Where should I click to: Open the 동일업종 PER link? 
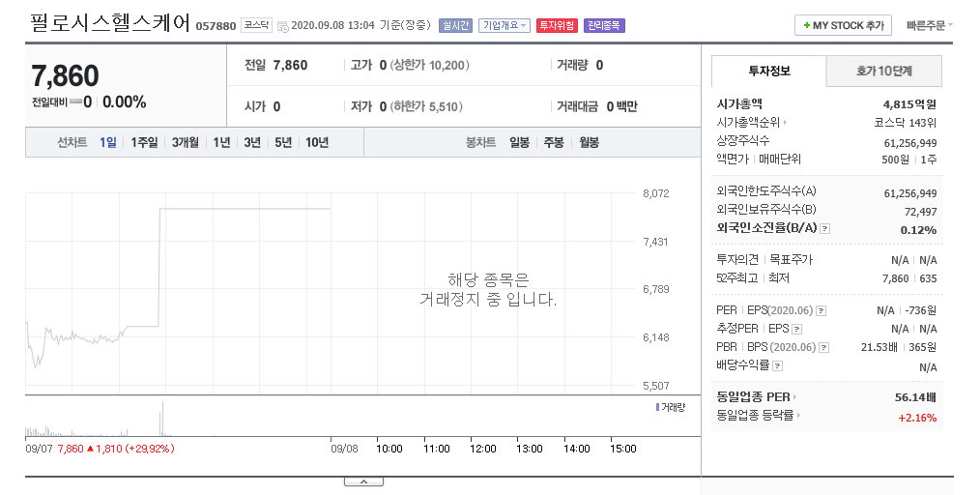(x=756, y=397)
